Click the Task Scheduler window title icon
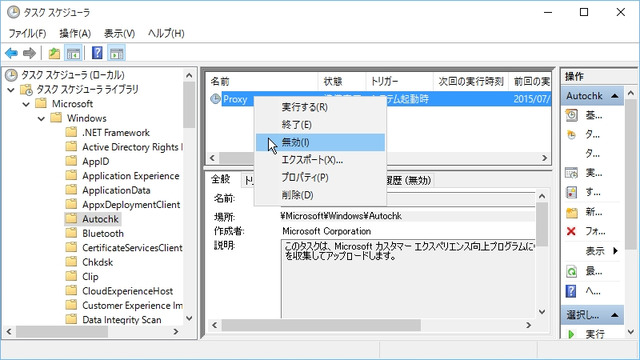The width and height of the screenshot is (640, 360). click(13, 12)
